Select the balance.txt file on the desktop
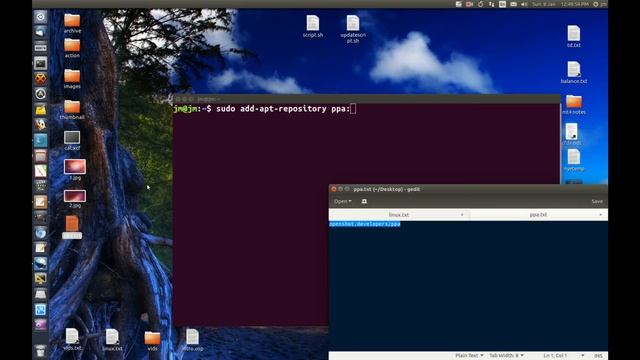Viewport: 640px width, 360px height. pos(573,72)
